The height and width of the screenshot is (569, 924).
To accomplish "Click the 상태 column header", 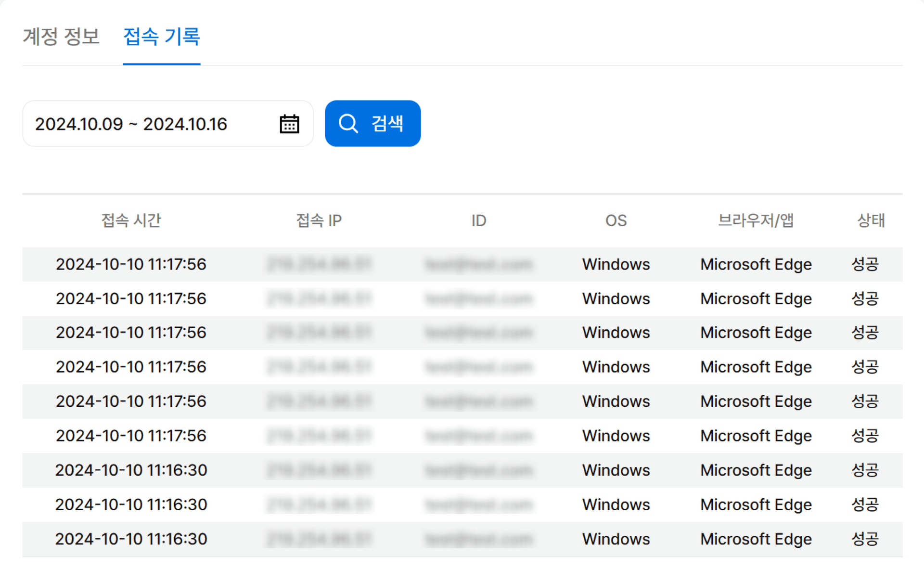I will pyautogui.click(x=871, y=220).
